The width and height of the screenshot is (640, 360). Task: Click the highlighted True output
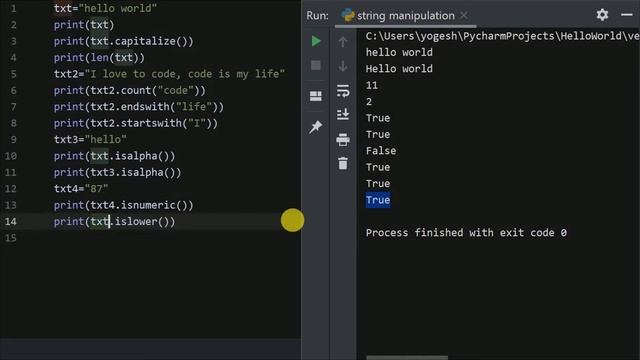click(x=378, y=200)
